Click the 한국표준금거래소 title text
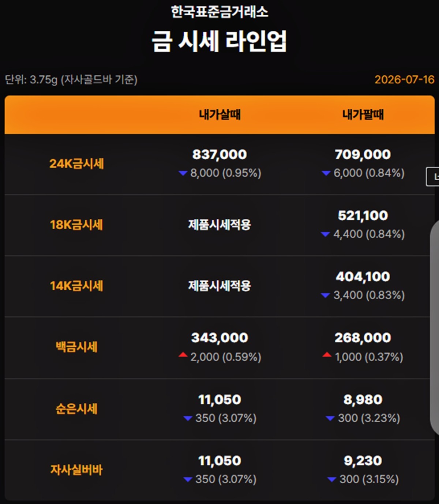Image resolution: width=439 pixels, height=504 pixels. tap(219, 12)
